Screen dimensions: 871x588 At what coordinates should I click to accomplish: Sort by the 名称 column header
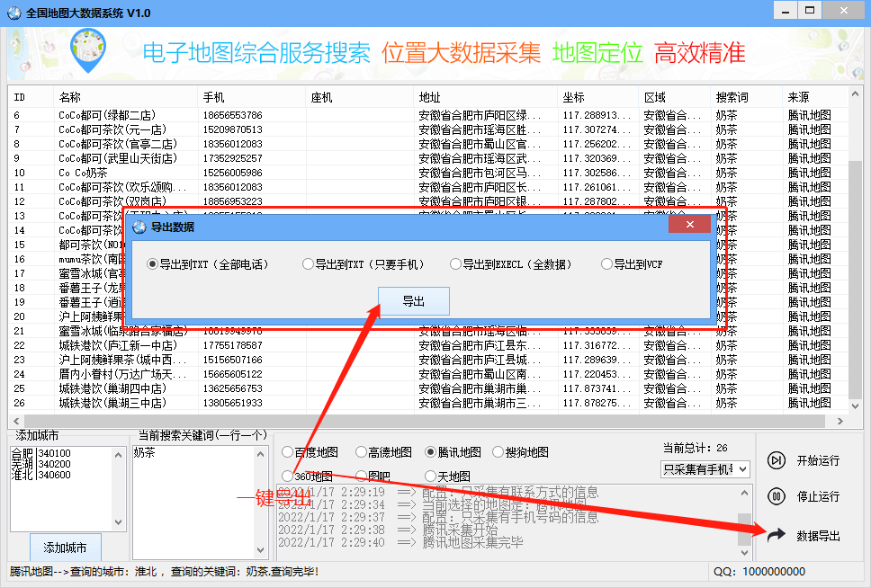click(126, 97)
